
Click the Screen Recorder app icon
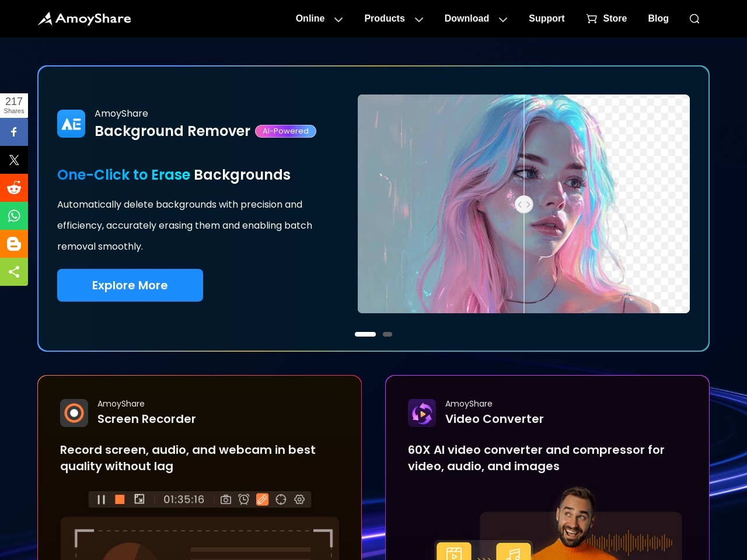click(x=74, y=413)
